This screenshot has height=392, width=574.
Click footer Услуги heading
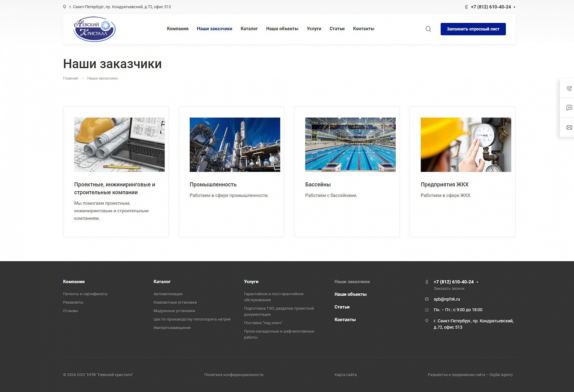(251, 282)
